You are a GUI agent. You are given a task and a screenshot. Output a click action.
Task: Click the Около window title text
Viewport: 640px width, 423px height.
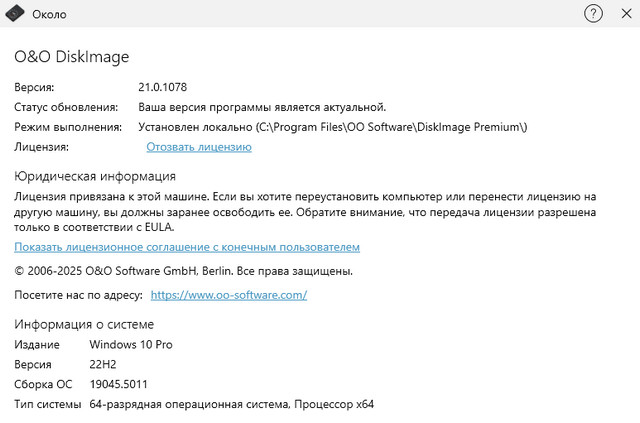(50, 14)
